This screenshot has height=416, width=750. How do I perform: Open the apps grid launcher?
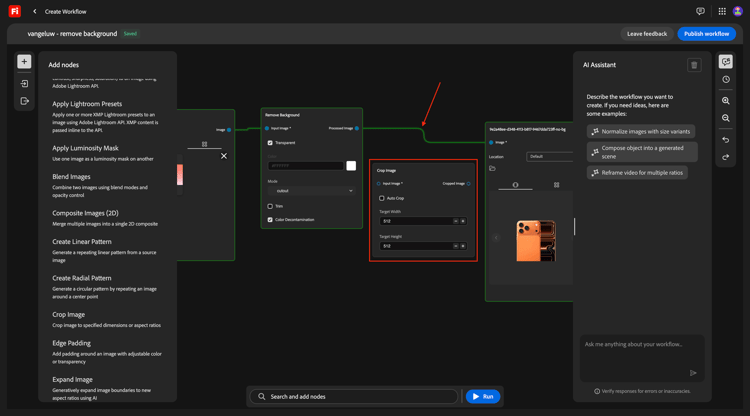click(722, 11)
